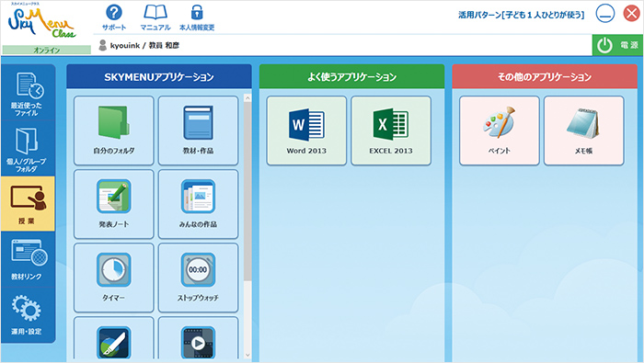
Task: Launch 発表ノート application
Action: point(114,204)
